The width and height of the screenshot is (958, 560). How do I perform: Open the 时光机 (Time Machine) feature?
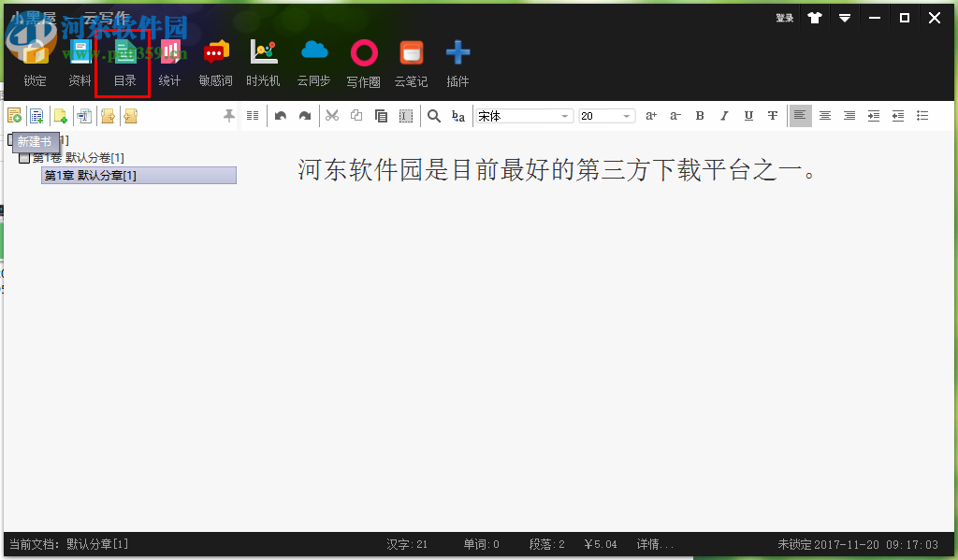262,61
